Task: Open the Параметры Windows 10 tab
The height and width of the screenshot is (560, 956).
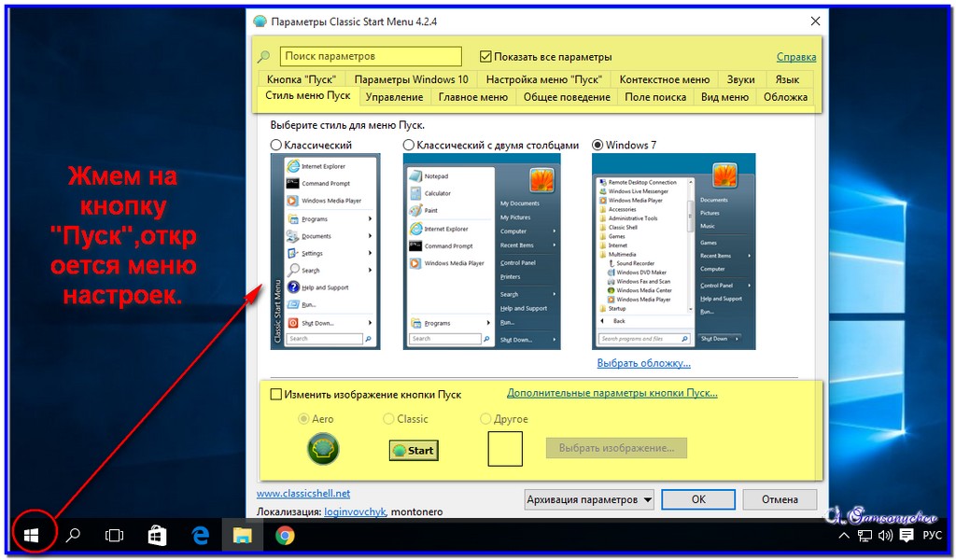Action: tap(411, 79)
